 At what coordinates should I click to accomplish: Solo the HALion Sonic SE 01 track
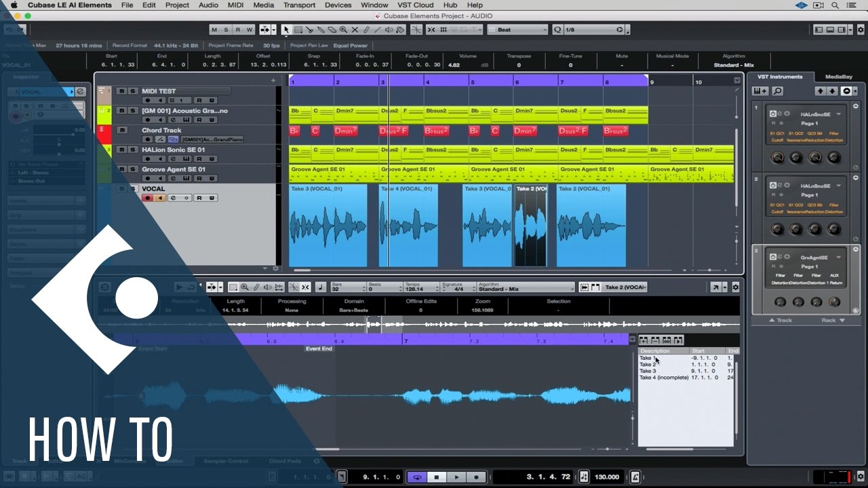pos(133,150)
